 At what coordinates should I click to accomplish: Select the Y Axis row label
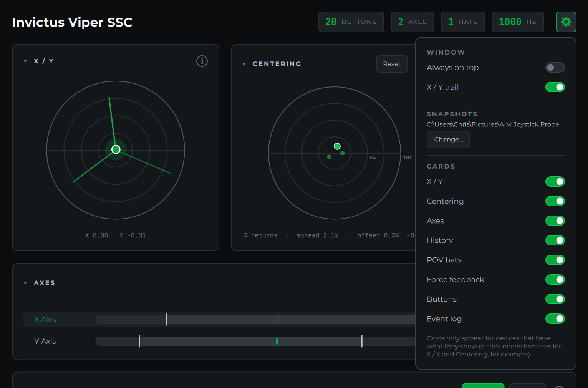click(x=45, y=341)
